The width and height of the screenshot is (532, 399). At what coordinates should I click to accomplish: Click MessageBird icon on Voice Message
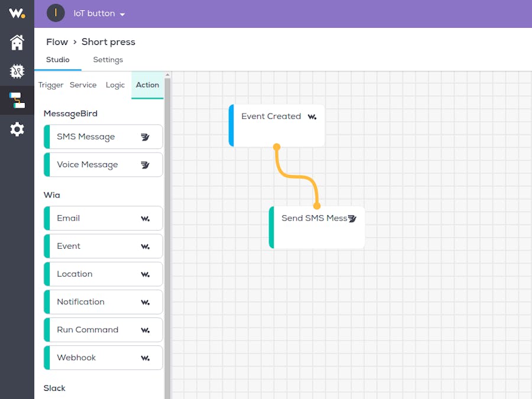145,165
